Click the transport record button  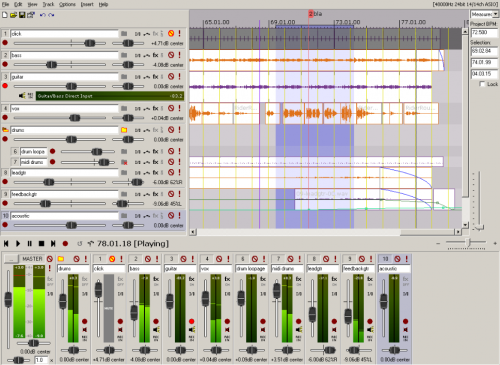(65, 244)
